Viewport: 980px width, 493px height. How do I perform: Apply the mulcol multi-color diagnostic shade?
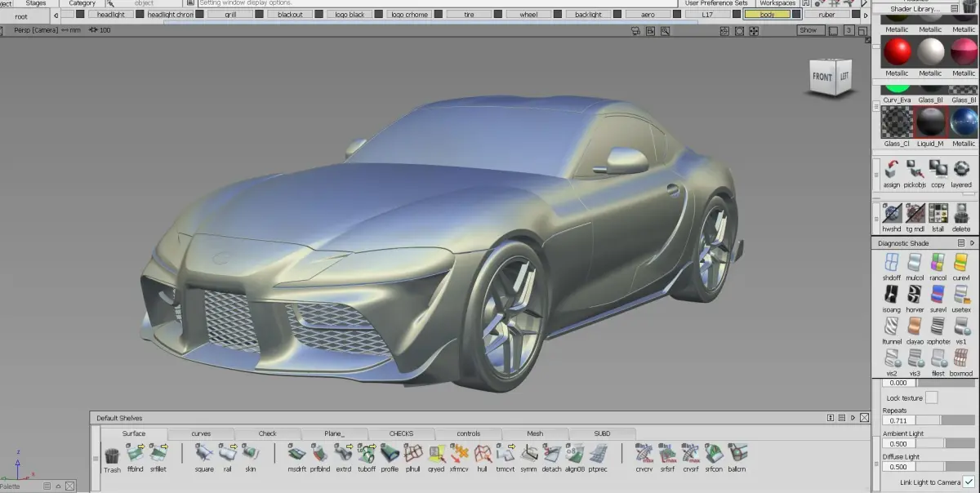pos(915,265)
